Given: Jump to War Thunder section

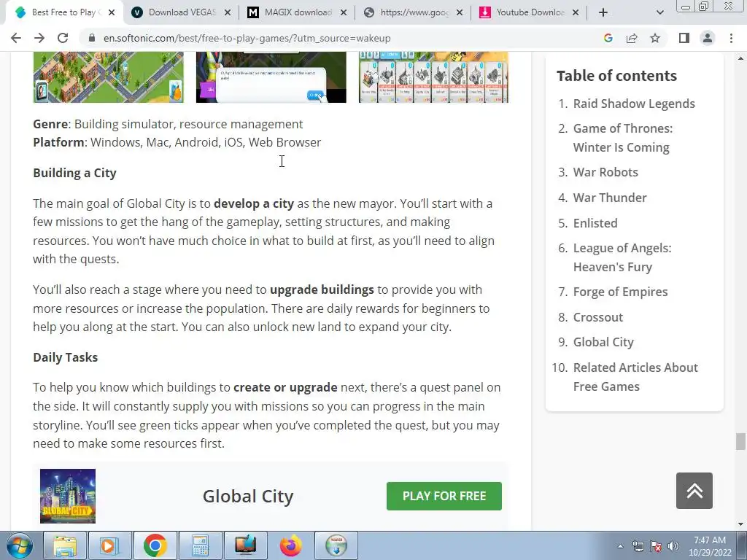Looking at the screenshot, I should 610,198.
